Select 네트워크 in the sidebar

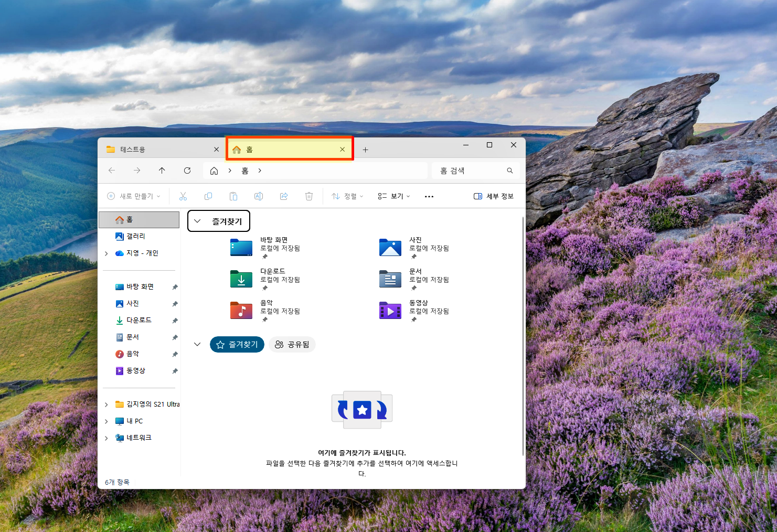(x=133, y=438)
